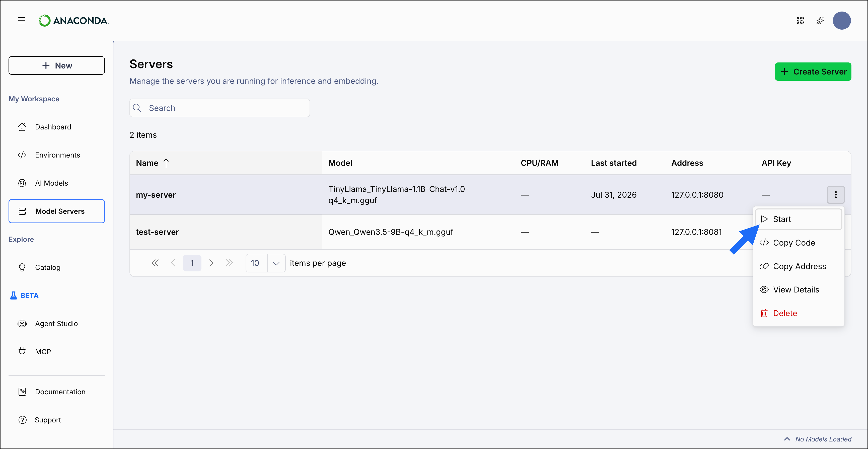The width and height of the screenshot is (868, 449).
Task: Open Support link
Action: [57, 420]
